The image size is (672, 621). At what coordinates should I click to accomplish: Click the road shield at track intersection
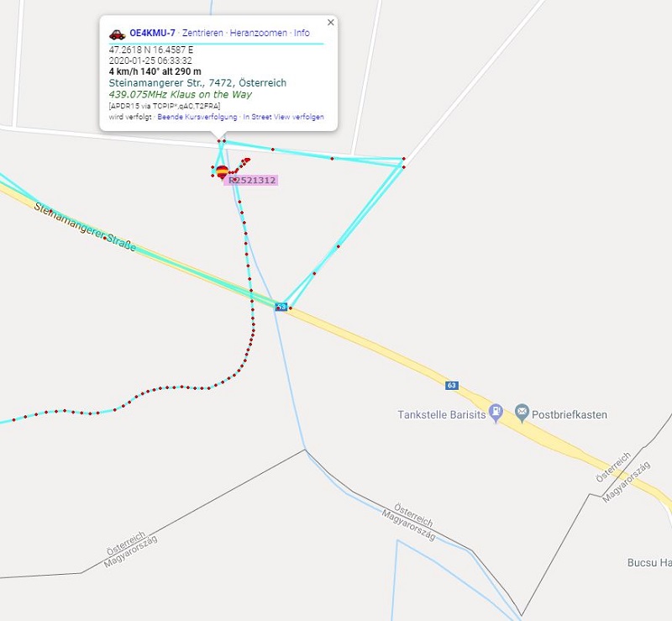(x=281, y=307)
